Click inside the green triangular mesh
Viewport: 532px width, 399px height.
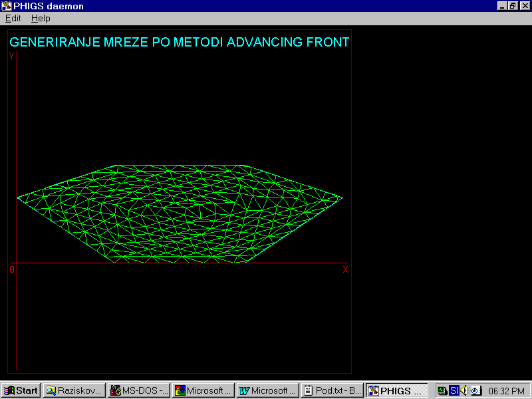(180, 213)
